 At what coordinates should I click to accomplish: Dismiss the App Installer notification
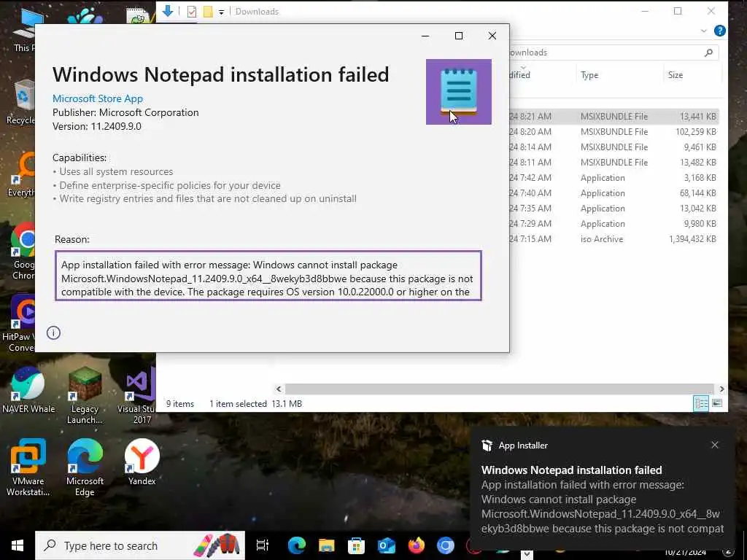point(715,445)
